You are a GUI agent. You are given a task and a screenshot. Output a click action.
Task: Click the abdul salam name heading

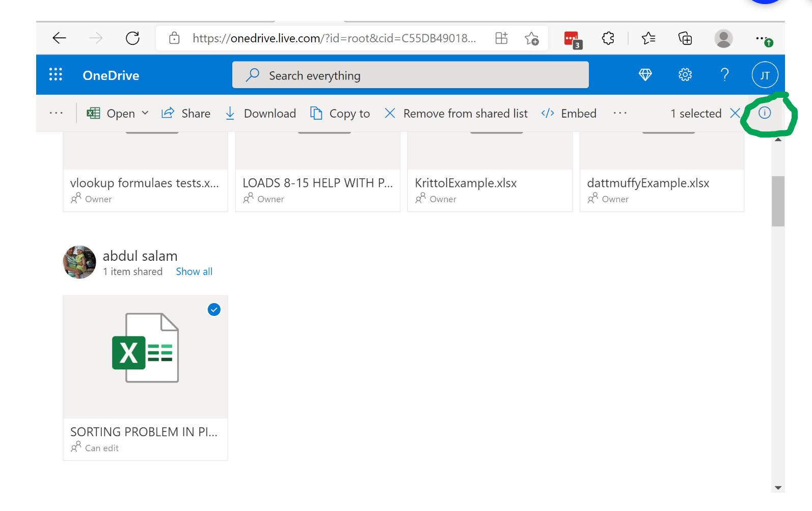[x=140, y=256]
